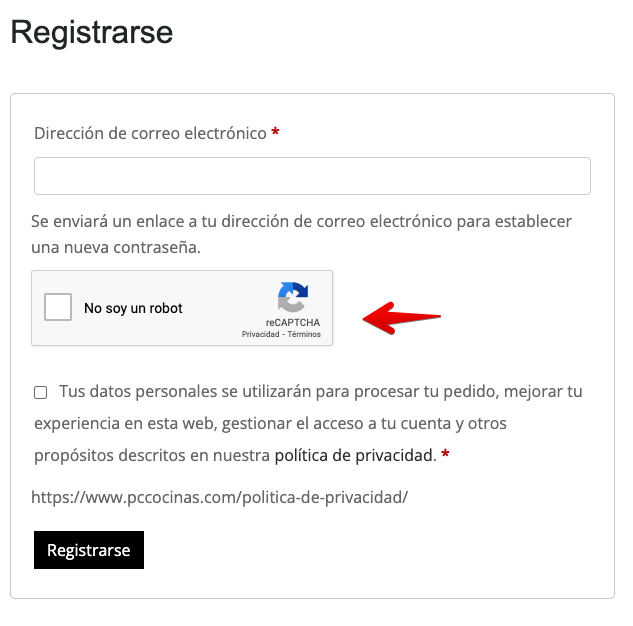This screenshot has height=626, width=633.
Task: Click the Registrarse page heading
Action: tap(92, 33)
